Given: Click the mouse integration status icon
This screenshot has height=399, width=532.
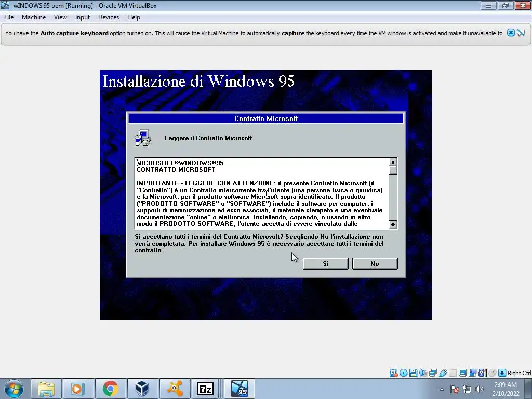Looking at the screenshot, I should 492,373.
